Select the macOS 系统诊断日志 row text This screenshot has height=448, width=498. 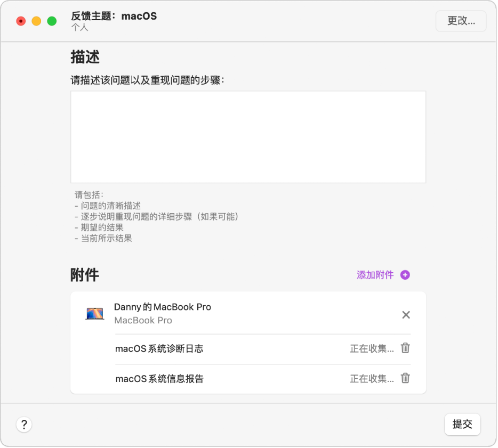pos(159,349)
